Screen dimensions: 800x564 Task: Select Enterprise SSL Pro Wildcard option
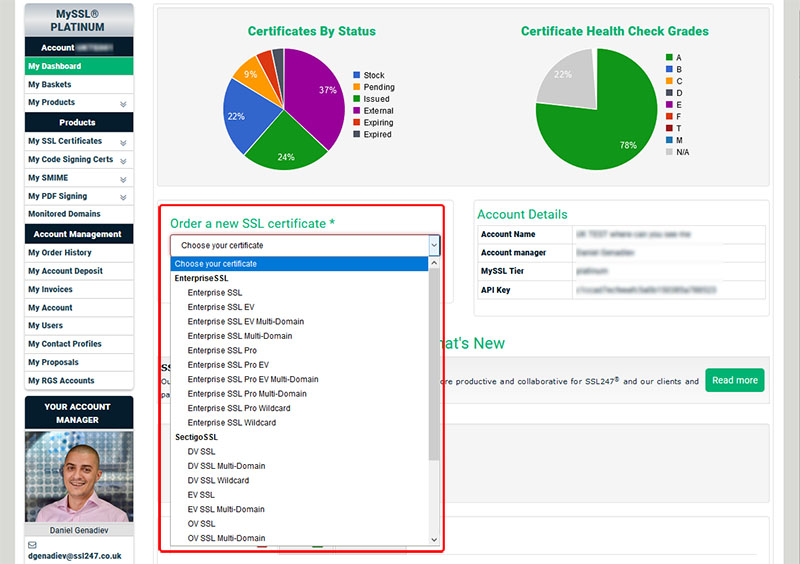click(x=238, y=408)
